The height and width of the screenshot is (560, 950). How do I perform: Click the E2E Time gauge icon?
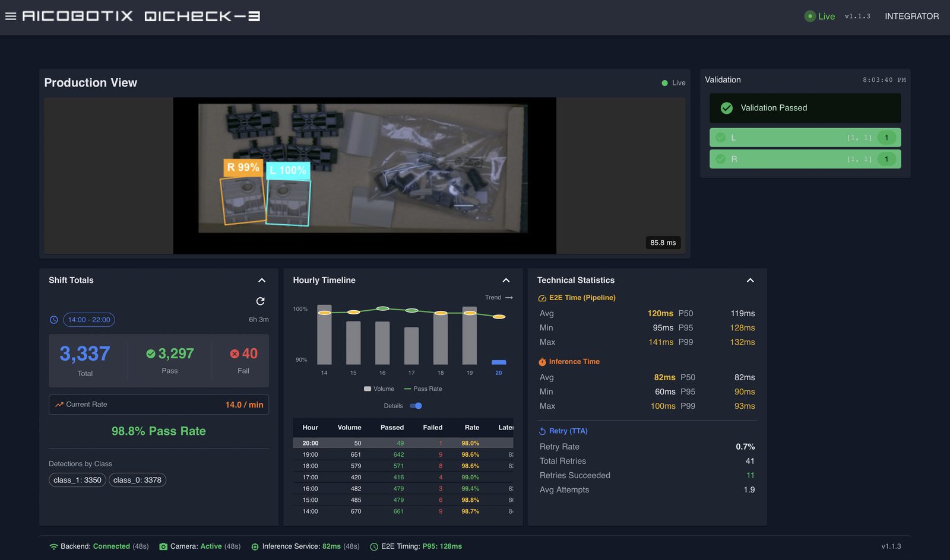[x=542, y=298]
